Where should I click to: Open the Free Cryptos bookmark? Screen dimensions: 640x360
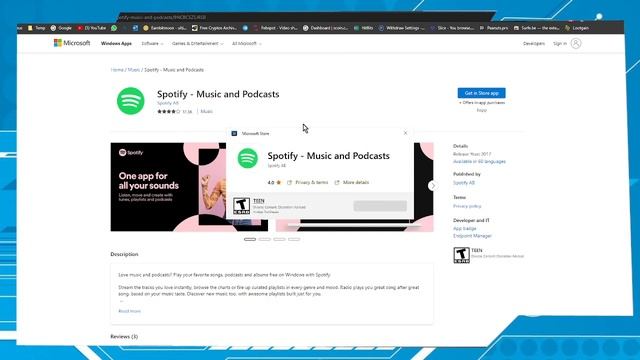click(x=214, y=28)
